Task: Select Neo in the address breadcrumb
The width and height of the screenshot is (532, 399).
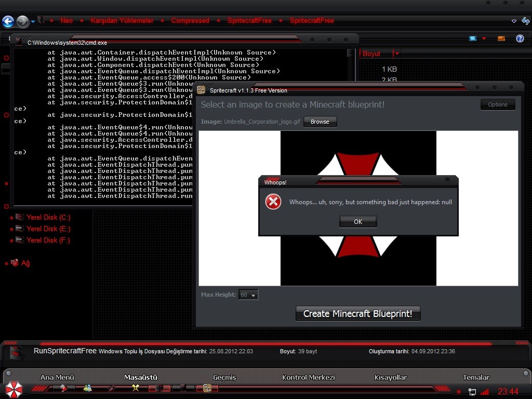Action: 66,20
